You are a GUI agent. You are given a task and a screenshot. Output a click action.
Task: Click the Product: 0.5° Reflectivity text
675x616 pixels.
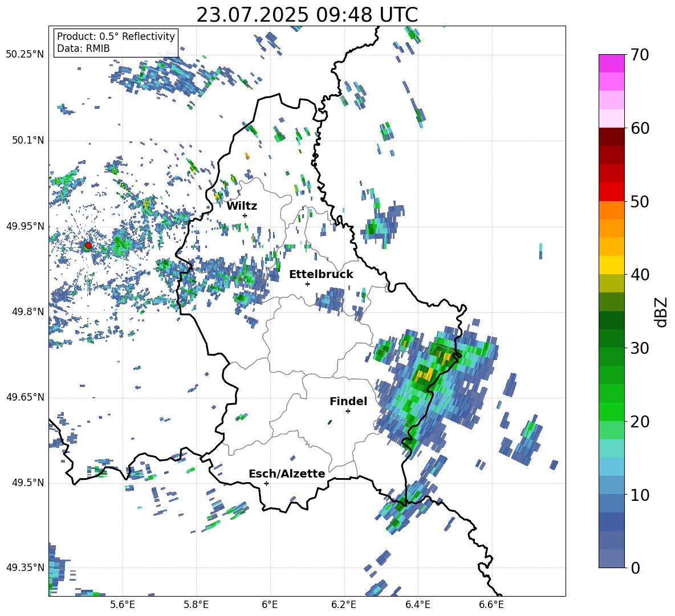click(116, 36)
